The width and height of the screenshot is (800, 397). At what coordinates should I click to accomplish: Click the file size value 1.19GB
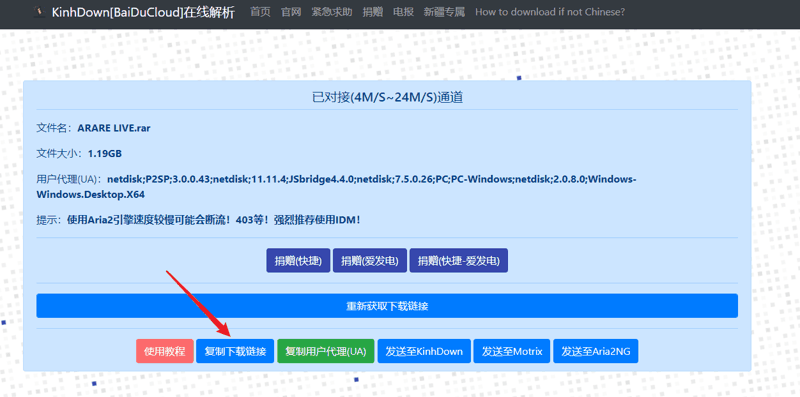(105, 154)
